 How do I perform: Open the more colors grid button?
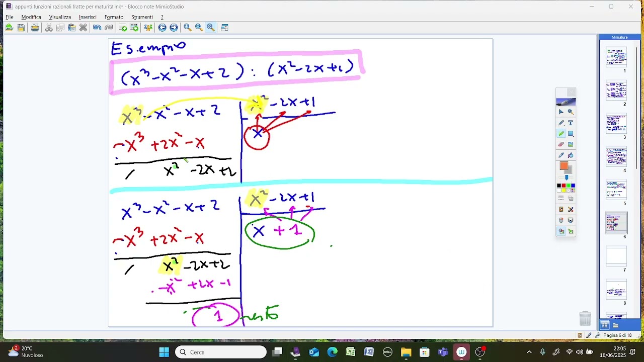coord(573,190)
